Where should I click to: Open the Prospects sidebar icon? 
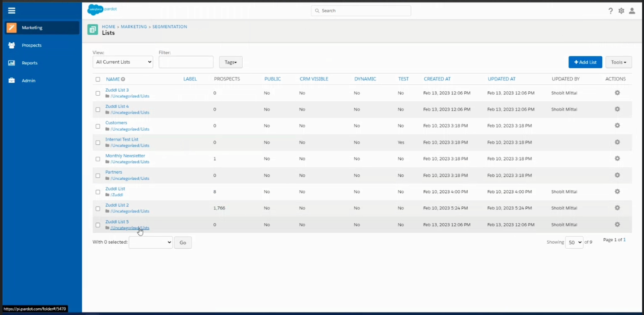click(x=12, y=45)
